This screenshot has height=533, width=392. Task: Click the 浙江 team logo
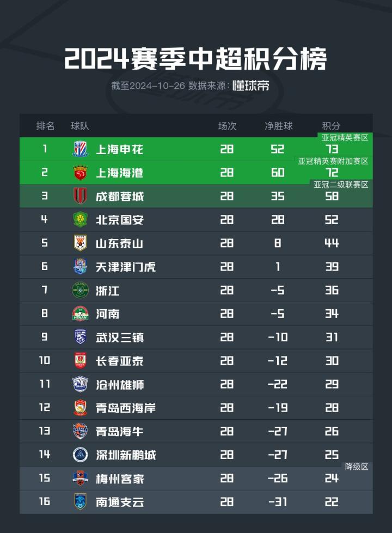[x=81, y=290]
